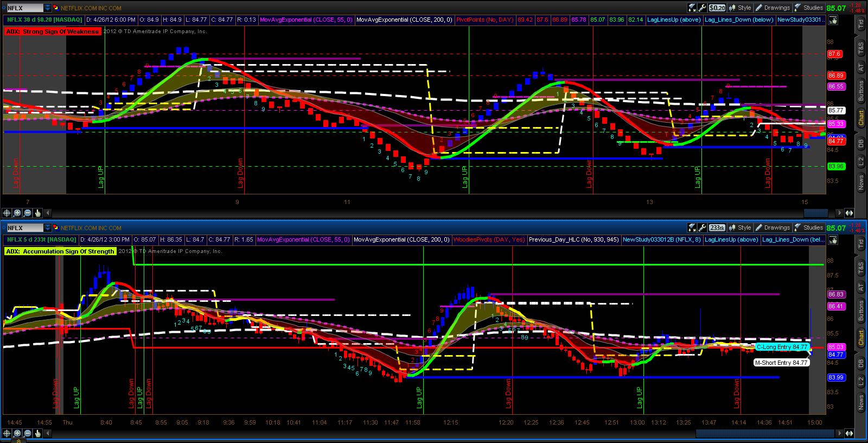Viewport: 868px width, 443px height.
Task: Click Previous_Day_HLC (No, 930, 945) study label
Action: pyautogui.click(x=574, y=239)
